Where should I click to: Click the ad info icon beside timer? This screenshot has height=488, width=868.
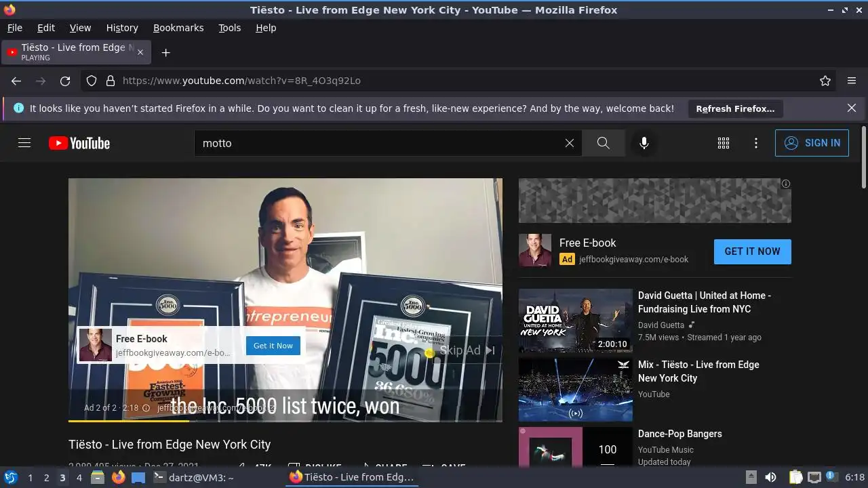point(146,408)
